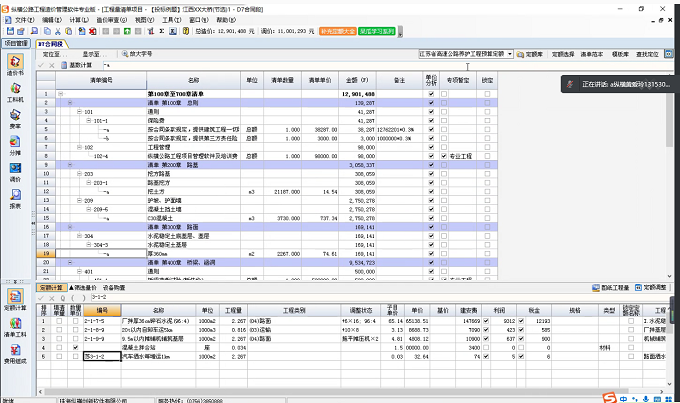Click the save disk toolbar icon
The height and width of the screenshot is (403, 680).
click(10, 31)
